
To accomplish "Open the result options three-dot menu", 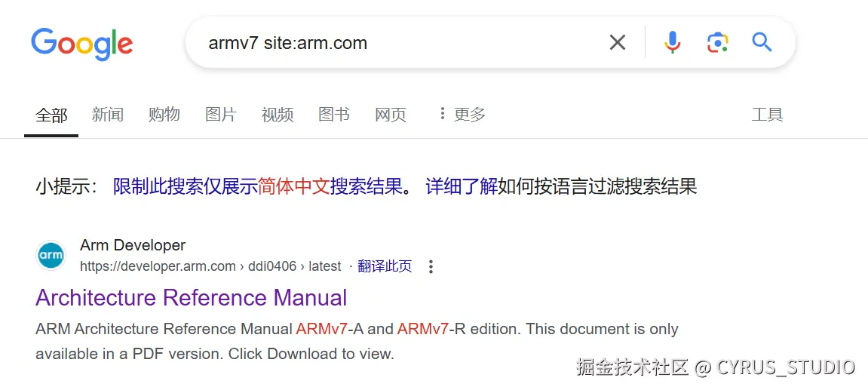I will click(431, 266).
